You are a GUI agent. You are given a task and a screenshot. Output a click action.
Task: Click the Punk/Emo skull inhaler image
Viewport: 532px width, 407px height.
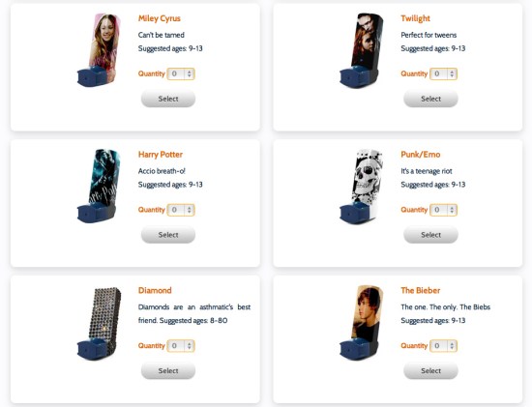[362, 186]
